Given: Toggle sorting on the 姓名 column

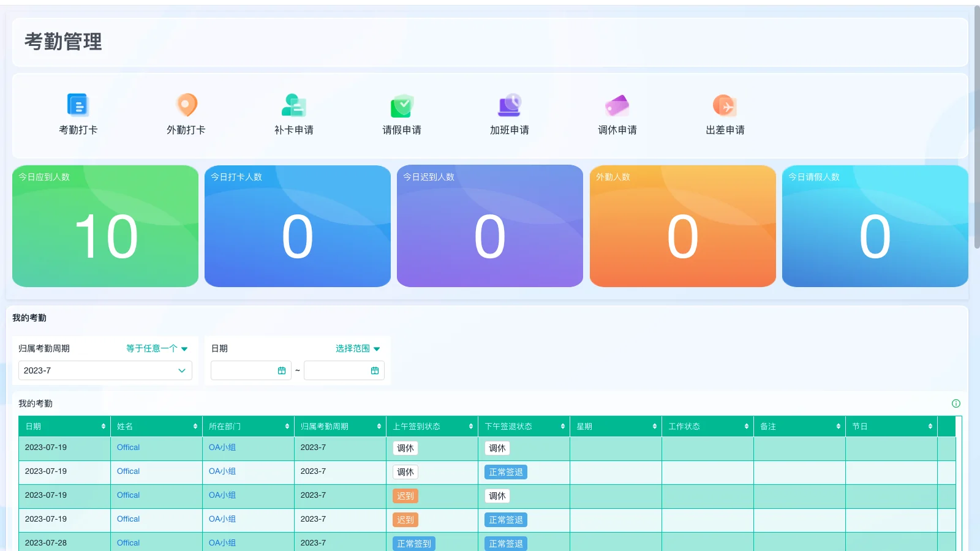Looking at the screenshot, I should coord(195,425).
